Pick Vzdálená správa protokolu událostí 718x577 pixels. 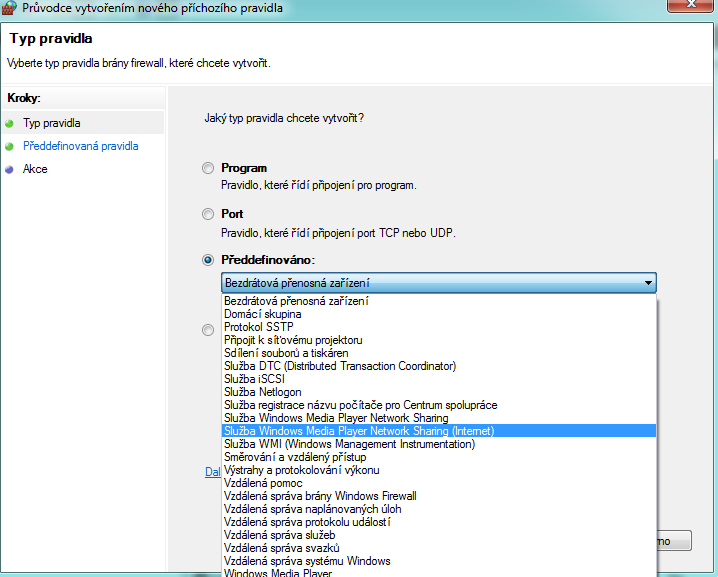[439, 522]
